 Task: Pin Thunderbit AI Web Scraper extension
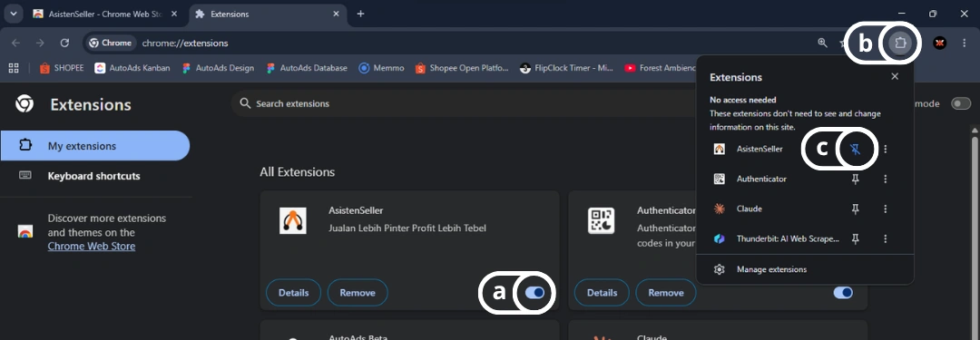856,238
